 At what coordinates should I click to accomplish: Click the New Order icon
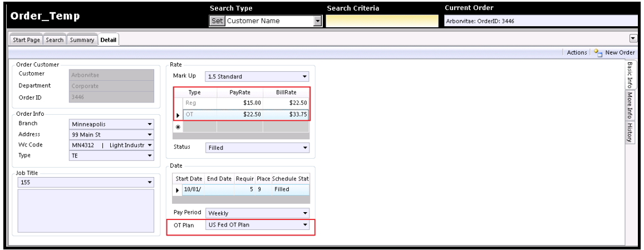(598, 52)
